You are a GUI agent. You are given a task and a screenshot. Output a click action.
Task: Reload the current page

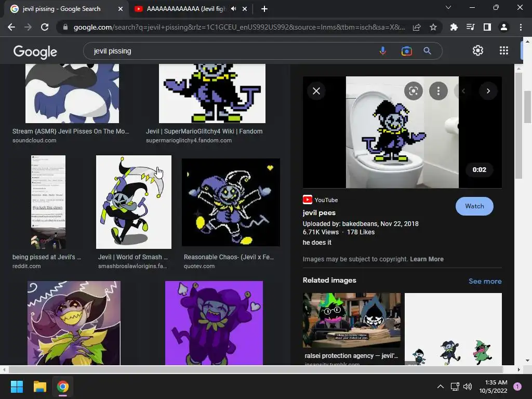point(45,27)
